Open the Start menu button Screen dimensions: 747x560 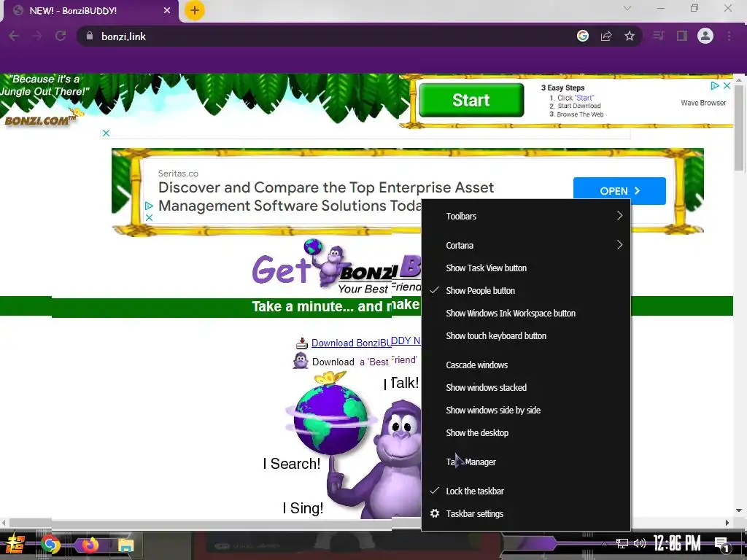pos(15,544)
